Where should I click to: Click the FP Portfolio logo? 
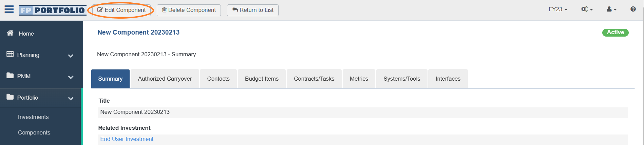(52, 10)
